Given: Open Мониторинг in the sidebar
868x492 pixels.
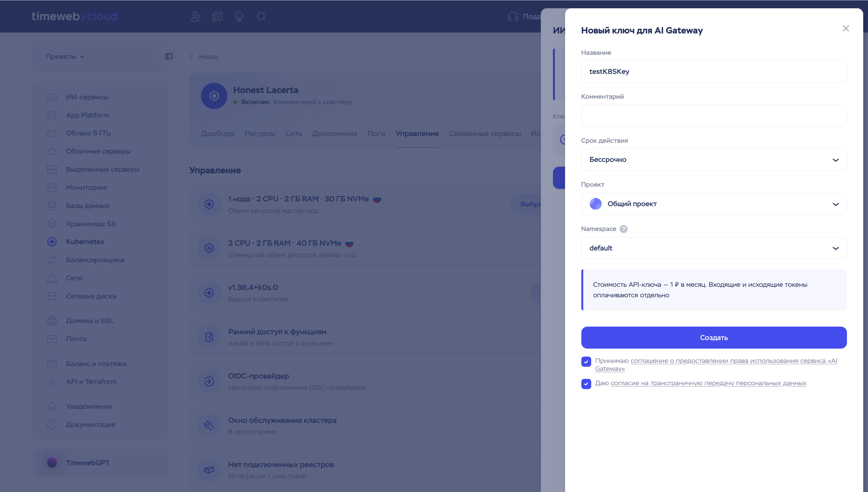Looking at the screenshot, I should [87, 188].
